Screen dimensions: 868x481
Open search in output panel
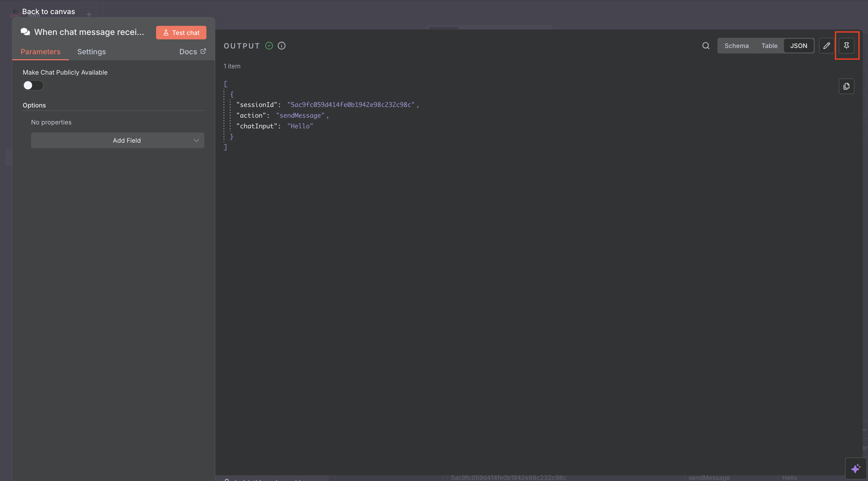point(706,46)
